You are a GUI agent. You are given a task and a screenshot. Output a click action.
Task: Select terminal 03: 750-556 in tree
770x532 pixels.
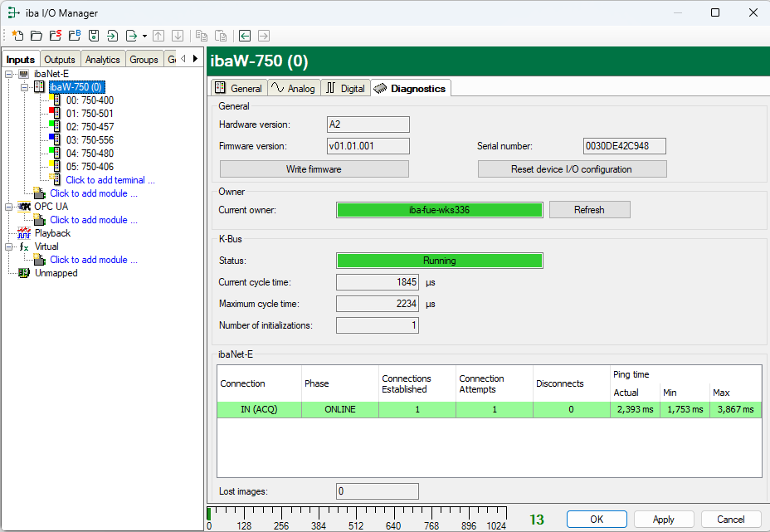[90, 140]
